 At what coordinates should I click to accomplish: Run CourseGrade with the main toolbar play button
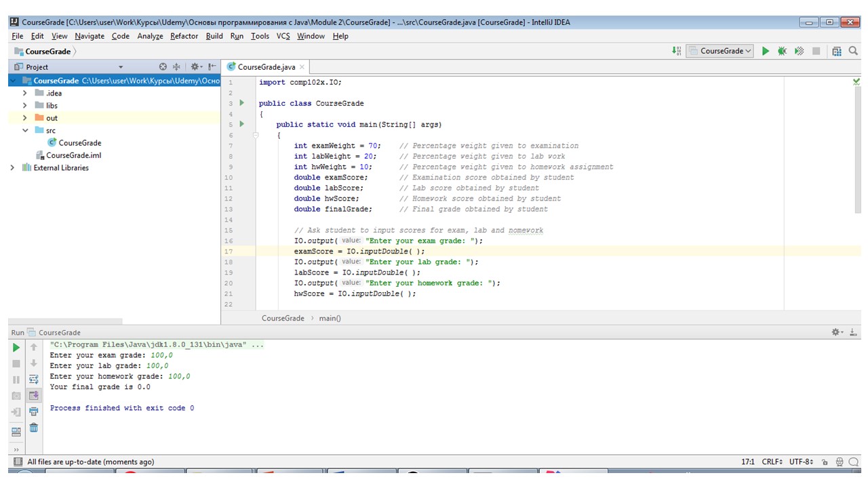766,51
